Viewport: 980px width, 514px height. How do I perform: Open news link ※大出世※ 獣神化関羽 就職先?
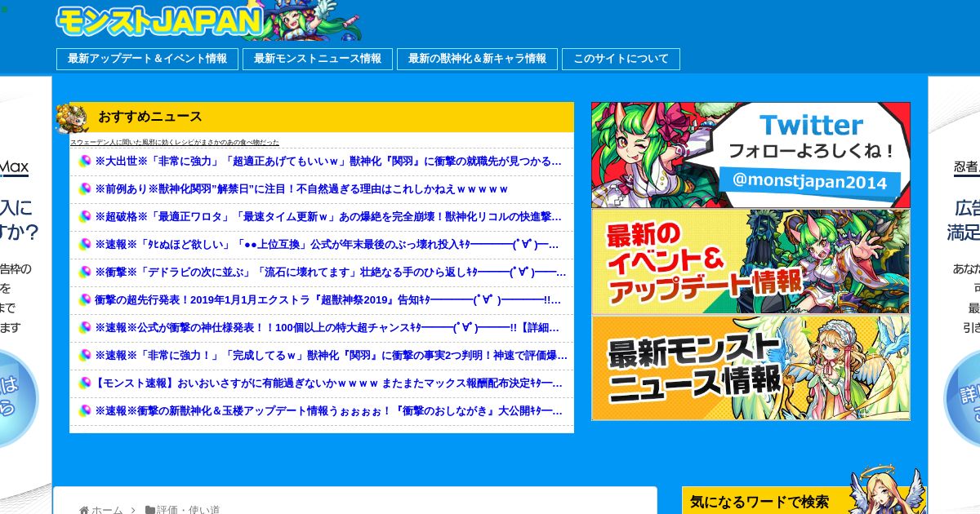click(329, 162)
